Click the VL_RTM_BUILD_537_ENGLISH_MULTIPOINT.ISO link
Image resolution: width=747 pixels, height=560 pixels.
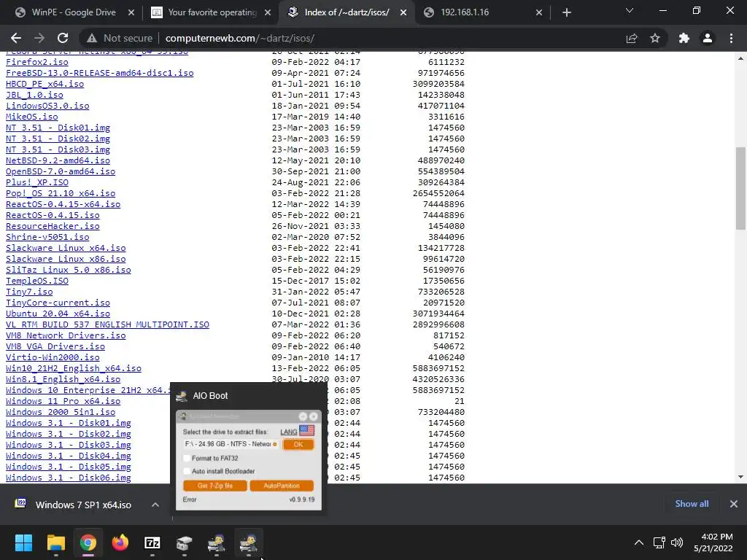click(107, 324)
